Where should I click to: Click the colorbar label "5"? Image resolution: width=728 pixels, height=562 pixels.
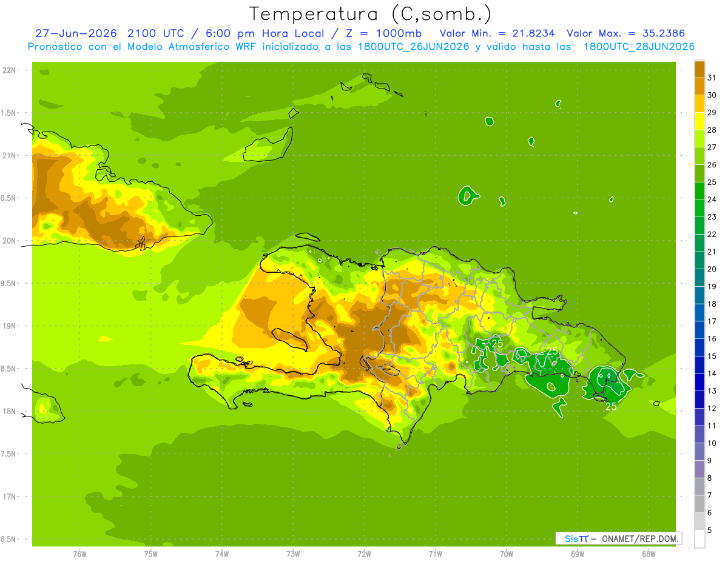coord(710,530)
